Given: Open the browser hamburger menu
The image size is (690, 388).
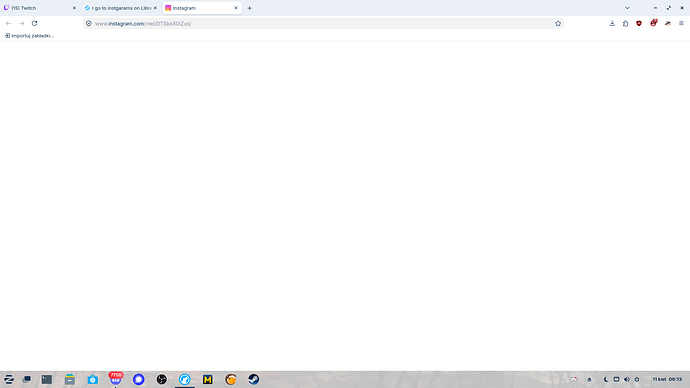Looking at the screenshot, I should tap(681, 23).
